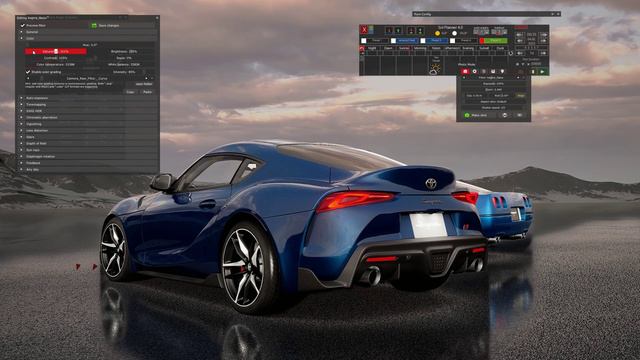This screenshot has height=360, width=640.
Task: Click the yellow sun indicator in Sol Planner
Action: click(437, 33)
